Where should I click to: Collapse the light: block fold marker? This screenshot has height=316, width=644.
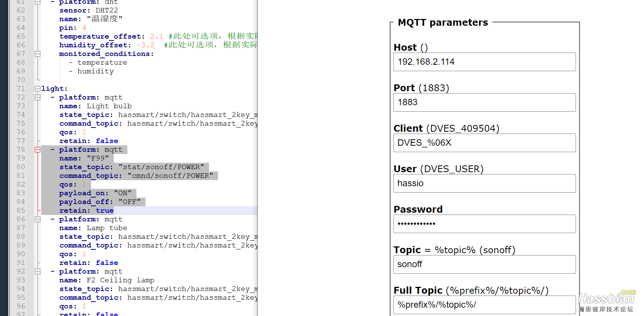(37, 89)
